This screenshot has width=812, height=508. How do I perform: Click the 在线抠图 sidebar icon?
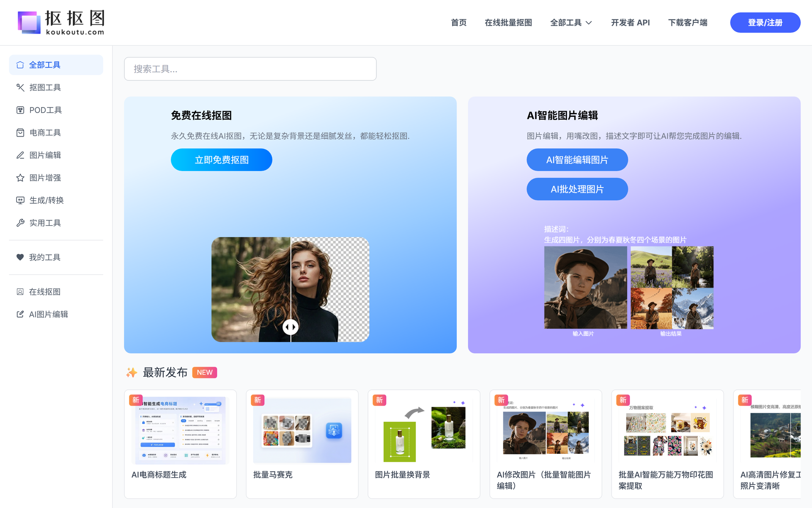tap(20, 292)
